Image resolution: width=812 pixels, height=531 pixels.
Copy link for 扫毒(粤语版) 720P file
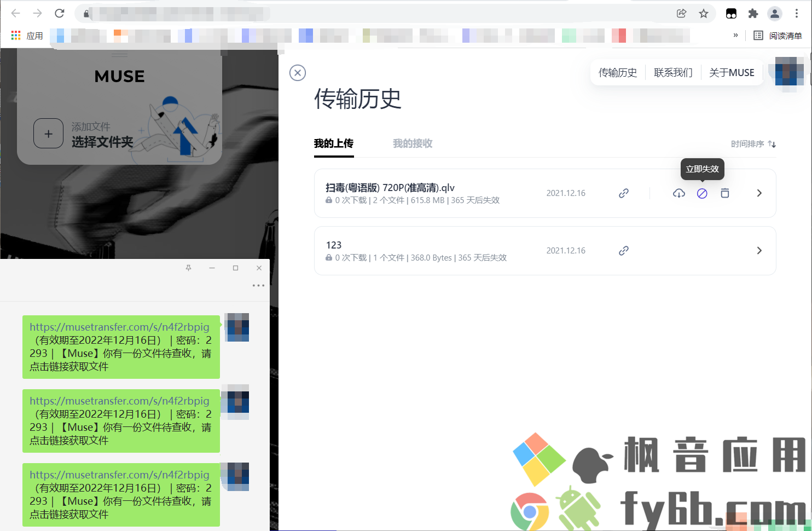click(x=624, y=193)
